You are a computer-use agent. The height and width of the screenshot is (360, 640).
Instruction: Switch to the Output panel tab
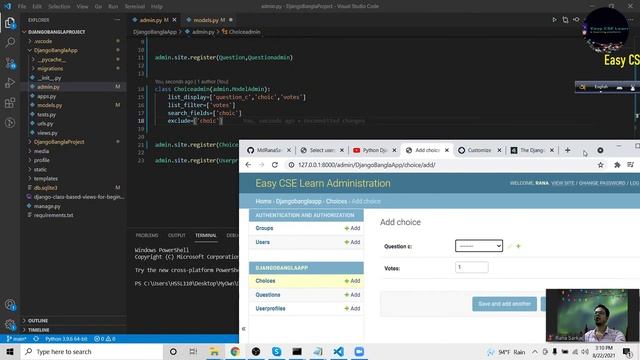(x=176, y=236)
